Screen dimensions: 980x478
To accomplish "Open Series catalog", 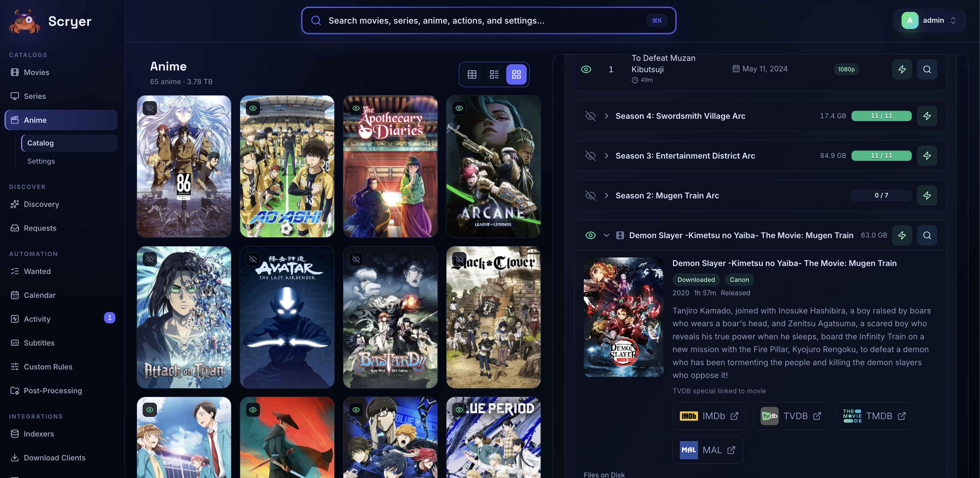I will (x=61, y=96).
